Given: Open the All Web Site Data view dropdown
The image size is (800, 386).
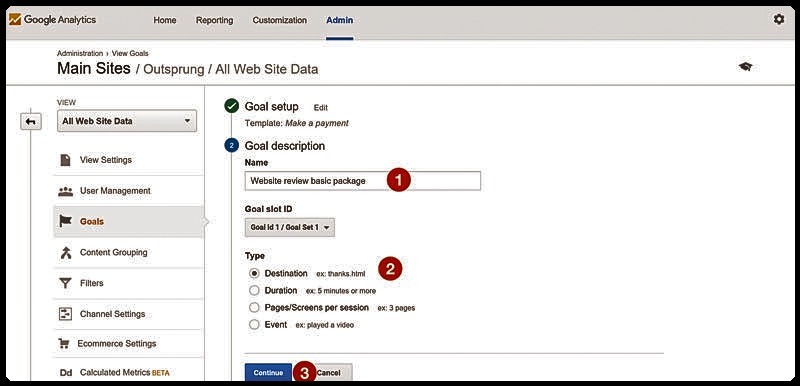Looking at the screenshot, I should 127,121.
